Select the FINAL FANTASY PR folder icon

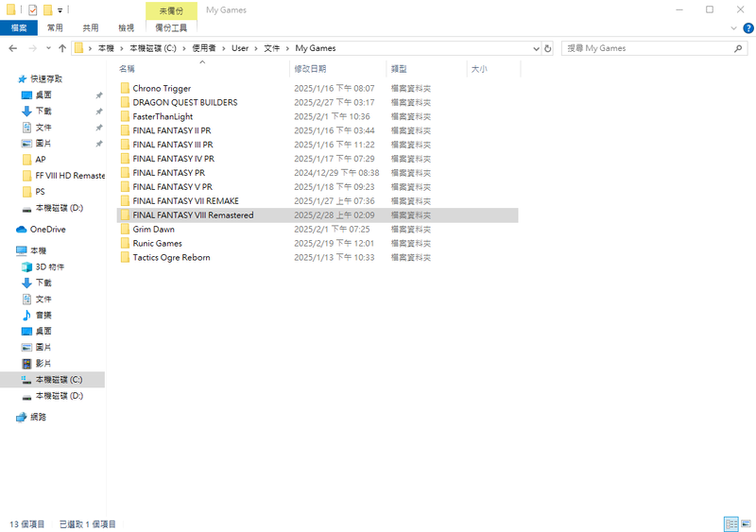(126, 173)
